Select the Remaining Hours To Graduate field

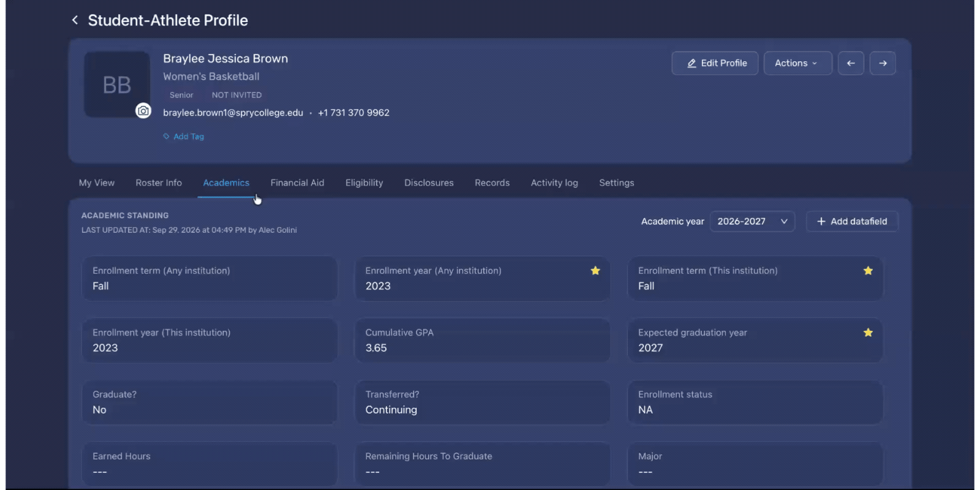coord(483,464)
